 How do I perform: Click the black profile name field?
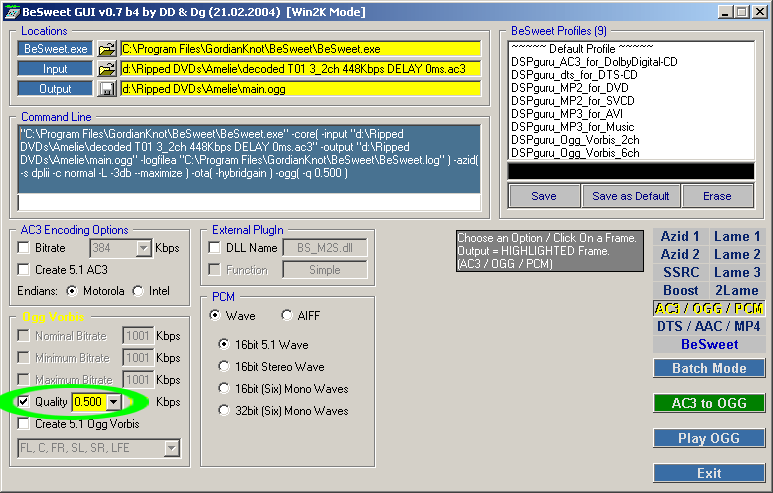(x=631, y=171)
